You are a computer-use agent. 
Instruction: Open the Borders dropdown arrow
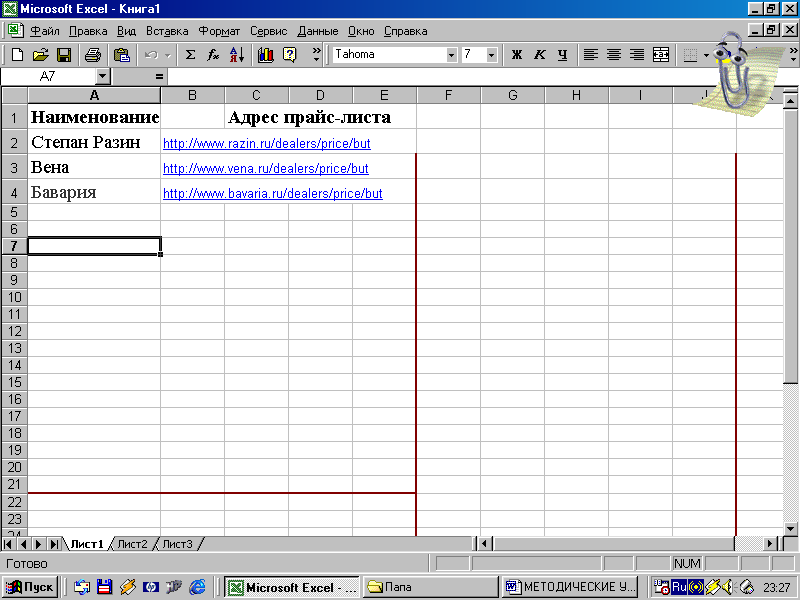[706, 55]
